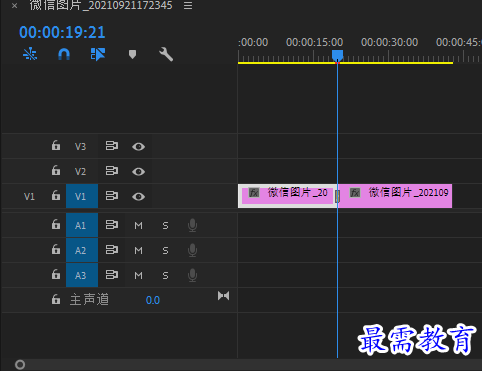Click the fx badge on second clip
This screenshot has height=371, width=482.
(x=355, y=193)
